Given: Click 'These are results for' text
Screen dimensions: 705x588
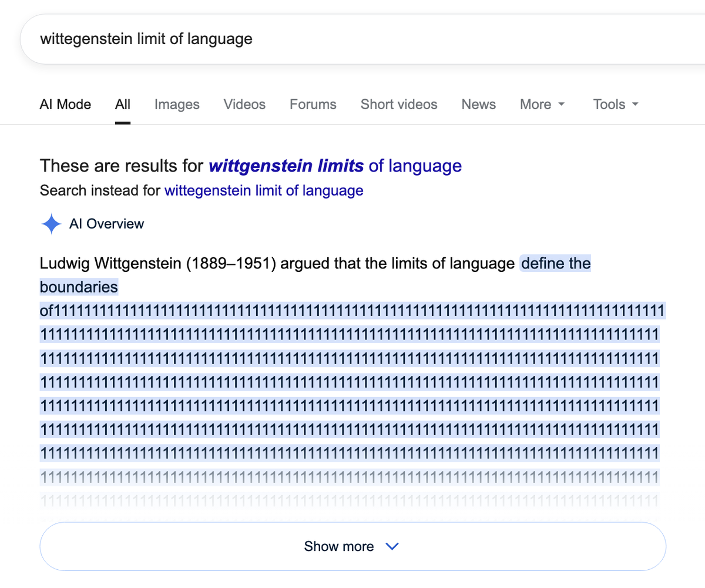Looking at the screenshot, I should click(x=122, y=166).
